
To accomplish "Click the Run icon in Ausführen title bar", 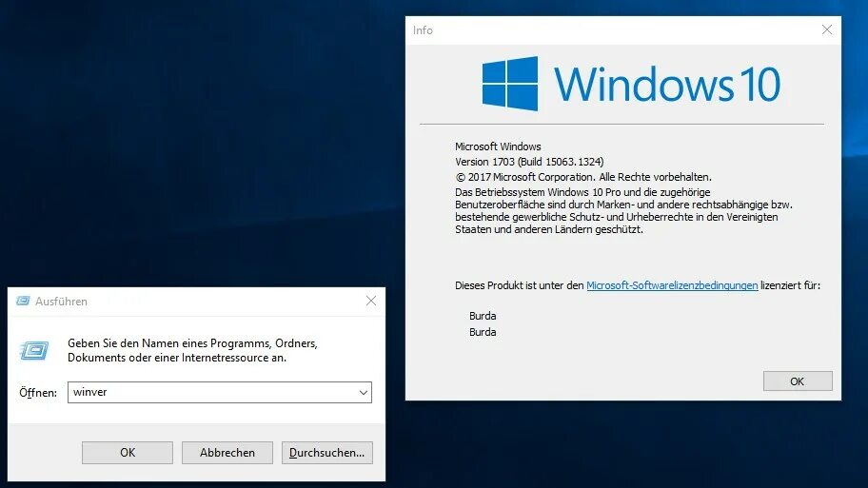I will pos(23,301).
